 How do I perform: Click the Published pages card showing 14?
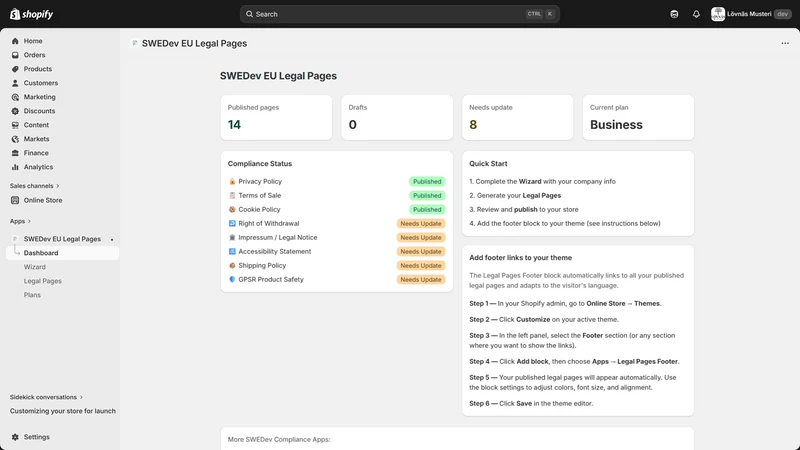point(276,117)
